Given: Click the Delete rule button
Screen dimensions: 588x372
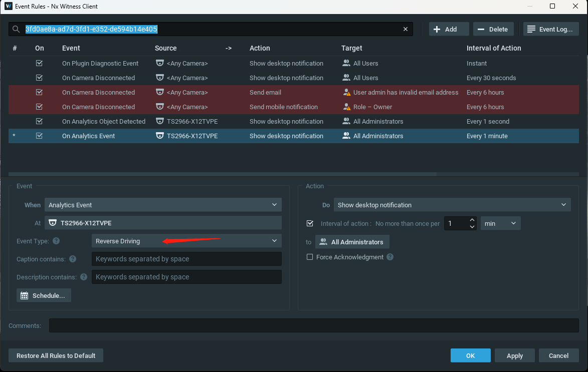Looking at the screenshot, I should click(493, 29).
